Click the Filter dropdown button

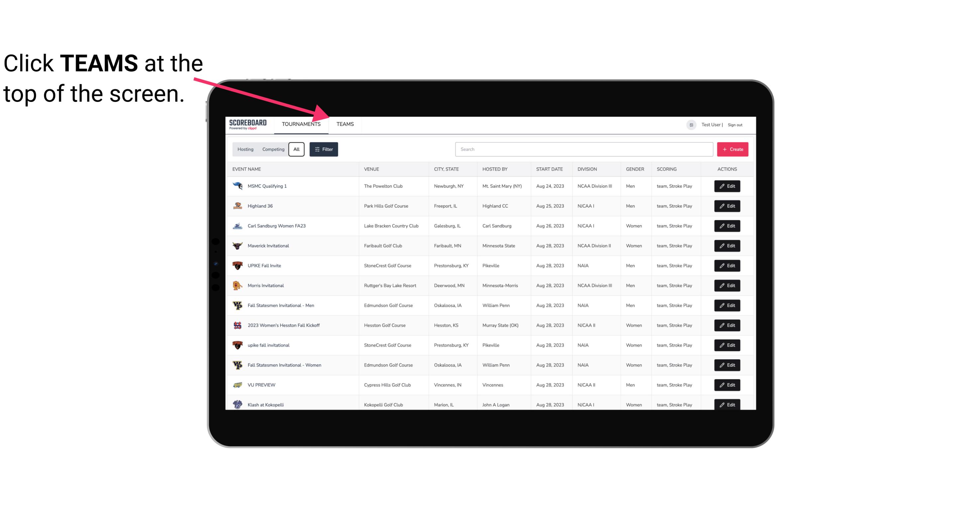323,149
